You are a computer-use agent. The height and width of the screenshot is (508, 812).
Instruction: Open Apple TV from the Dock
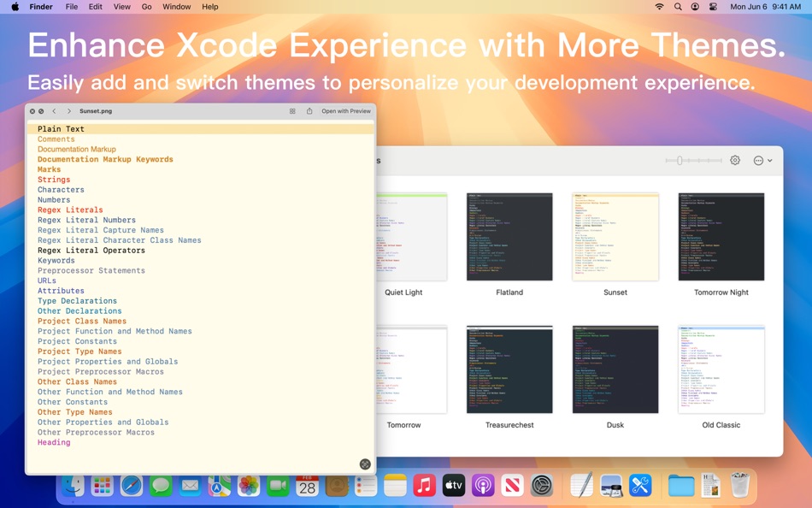click(454, 486)
